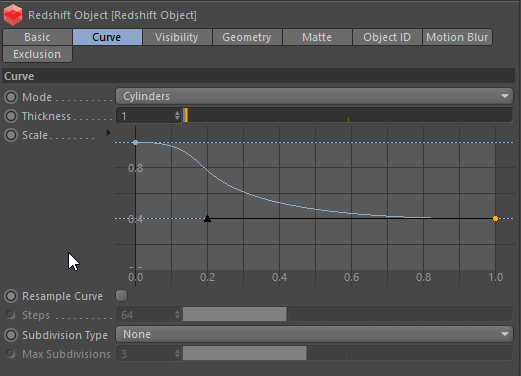Enable the Resample Curve checkbox
The image size is (521, 376).
(121, 296)
